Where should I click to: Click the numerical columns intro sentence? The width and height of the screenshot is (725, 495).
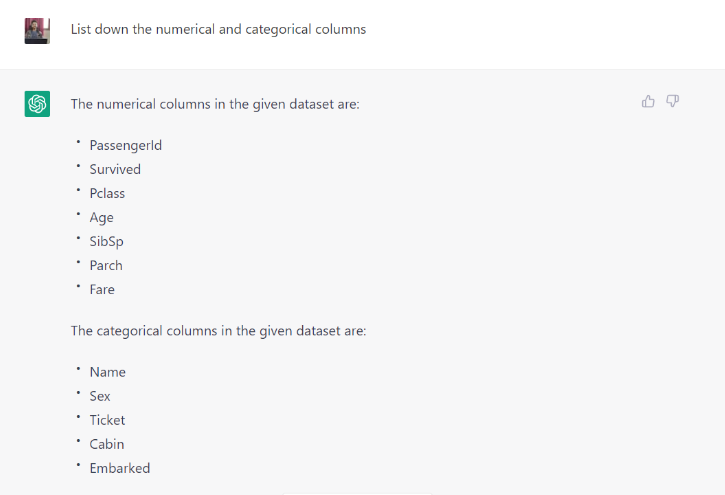click(214, 103)
